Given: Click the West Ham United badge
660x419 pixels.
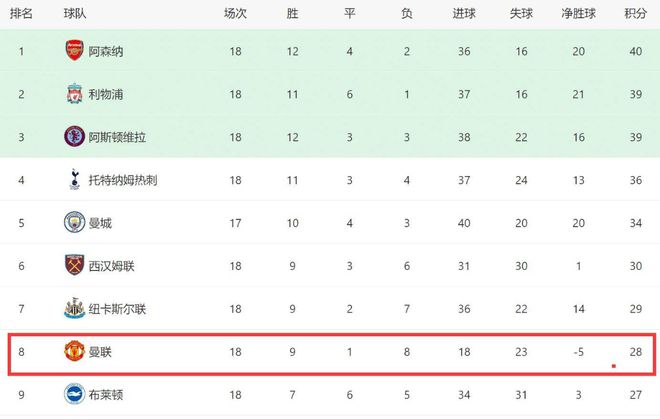Looking at the screenshot, I should pos(75,265).
